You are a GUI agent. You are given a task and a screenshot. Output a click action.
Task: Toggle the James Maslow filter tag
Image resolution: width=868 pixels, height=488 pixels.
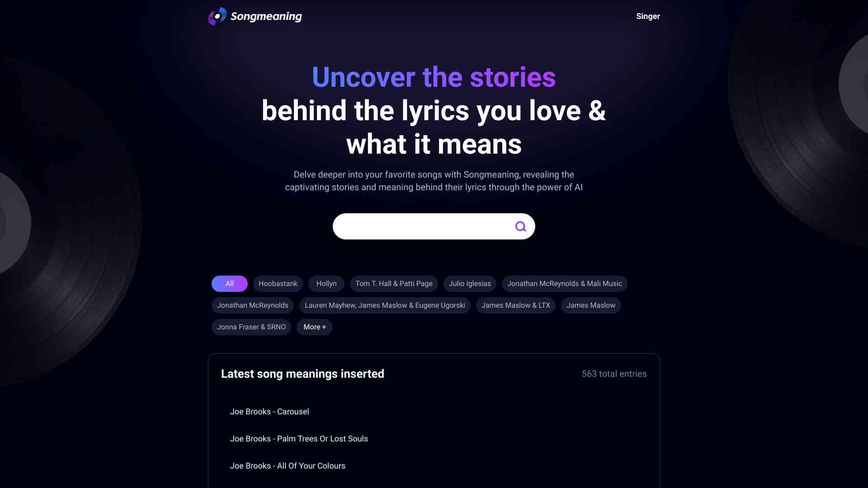point(591,305)
